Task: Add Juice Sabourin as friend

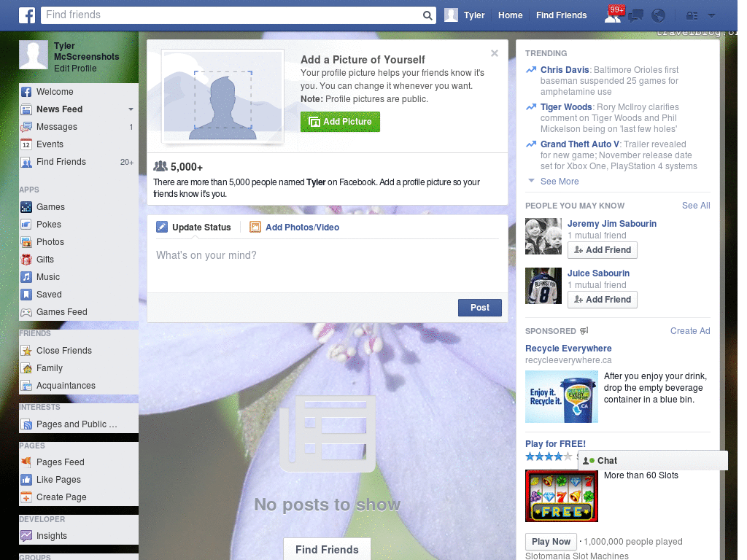Action: coord(602,300)
